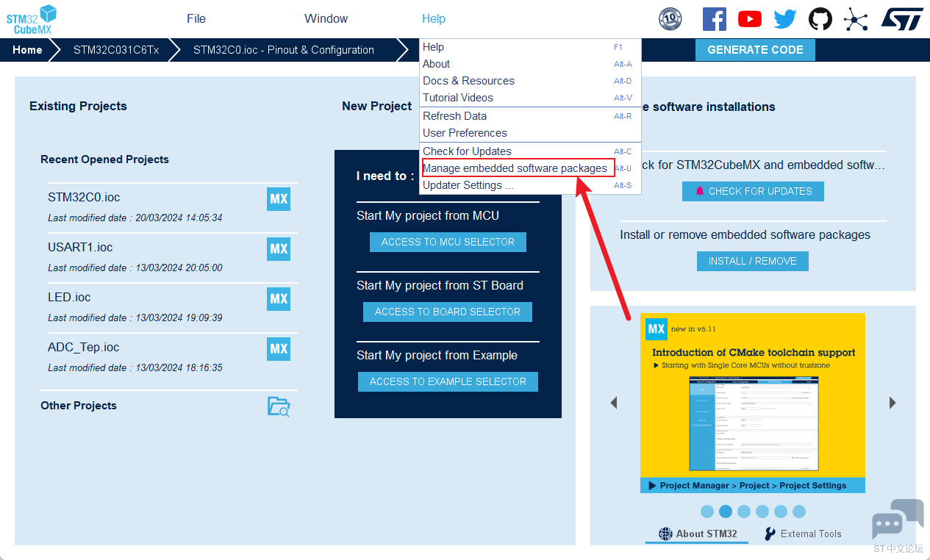Open the GitHub icon link
The image size is (930, 560).
820,19
